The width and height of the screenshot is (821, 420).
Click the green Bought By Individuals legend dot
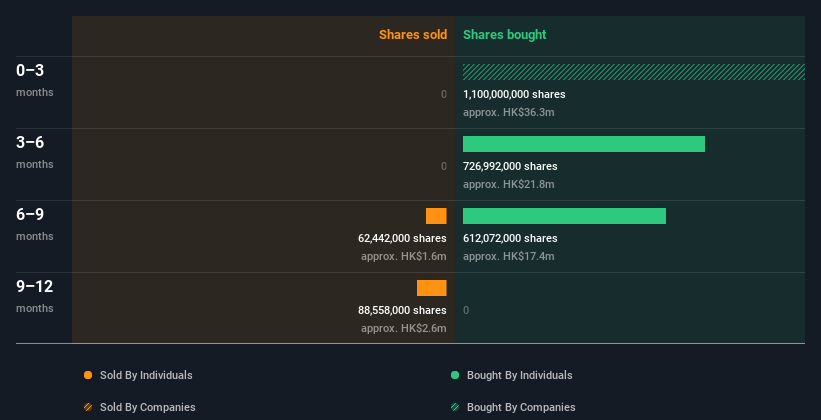455,375
